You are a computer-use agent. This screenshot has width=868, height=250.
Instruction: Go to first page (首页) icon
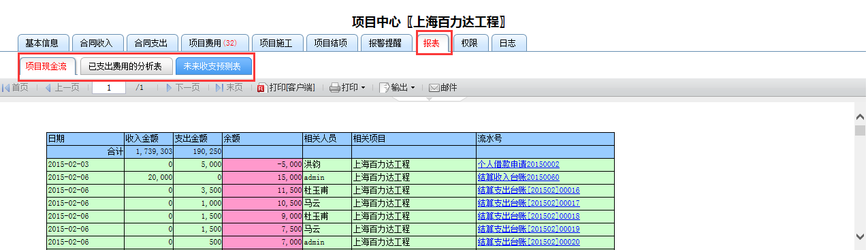(x=6, y=87)
